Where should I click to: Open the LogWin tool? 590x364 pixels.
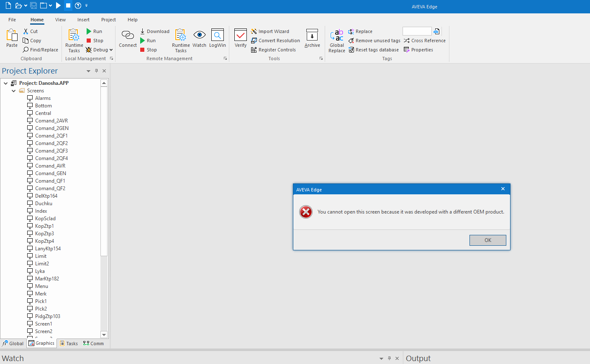(218, 38)
